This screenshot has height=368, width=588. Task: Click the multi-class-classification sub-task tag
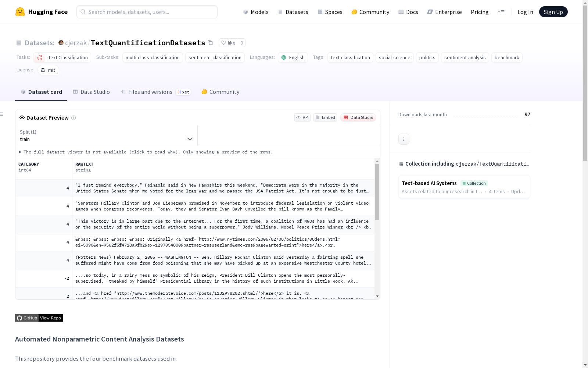(153, 57)
